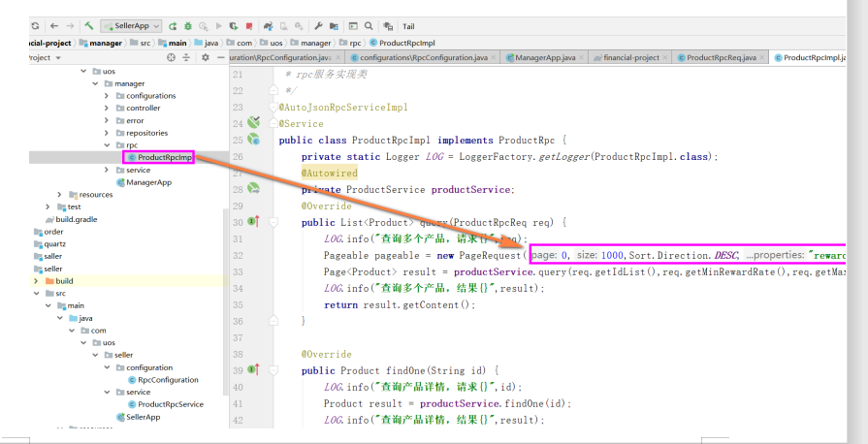Hide Project panel with the minus icon
868x444 pixels.
coord(221,57)
